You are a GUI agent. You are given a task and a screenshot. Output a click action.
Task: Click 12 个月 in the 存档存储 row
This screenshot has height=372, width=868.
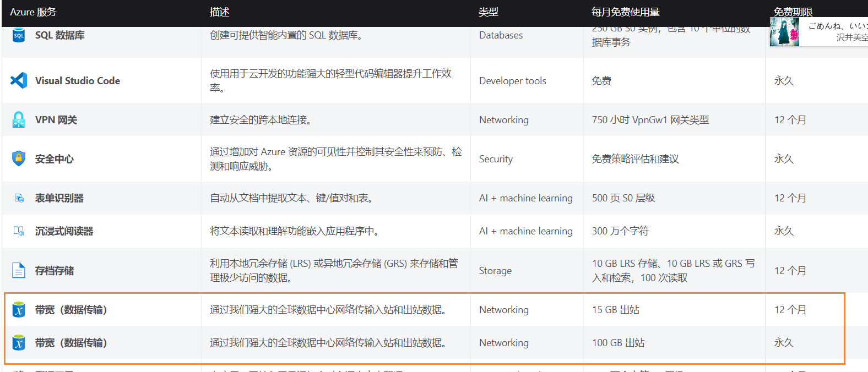(x=790, y=271)
